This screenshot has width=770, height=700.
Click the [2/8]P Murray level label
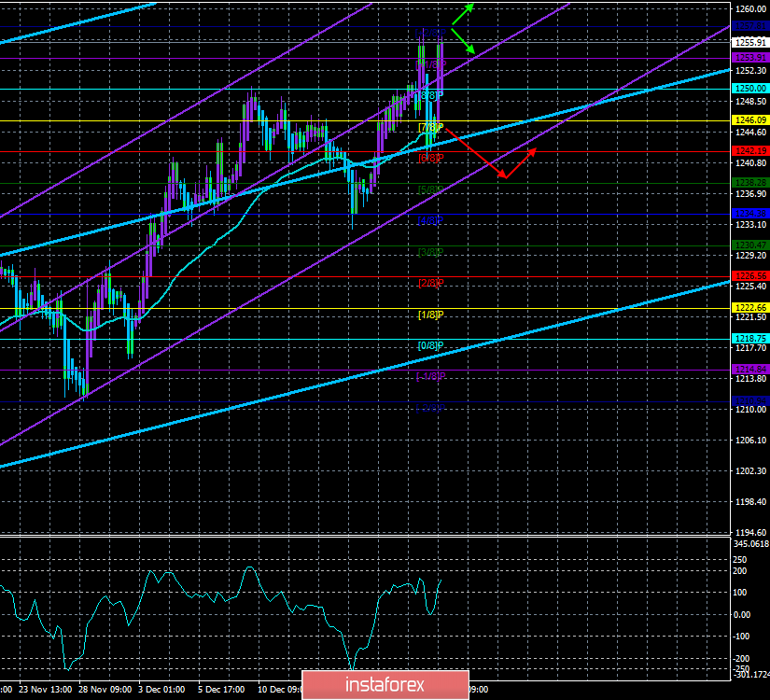click(430, 283)
